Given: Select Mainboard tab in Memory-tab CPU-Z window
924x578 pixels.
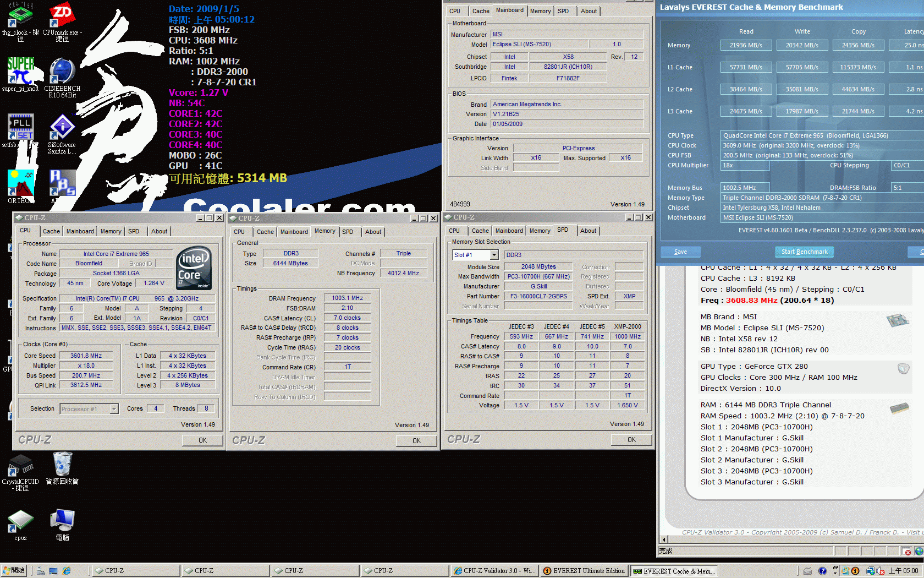Looking at the screenshot, I should pos(294,232).
